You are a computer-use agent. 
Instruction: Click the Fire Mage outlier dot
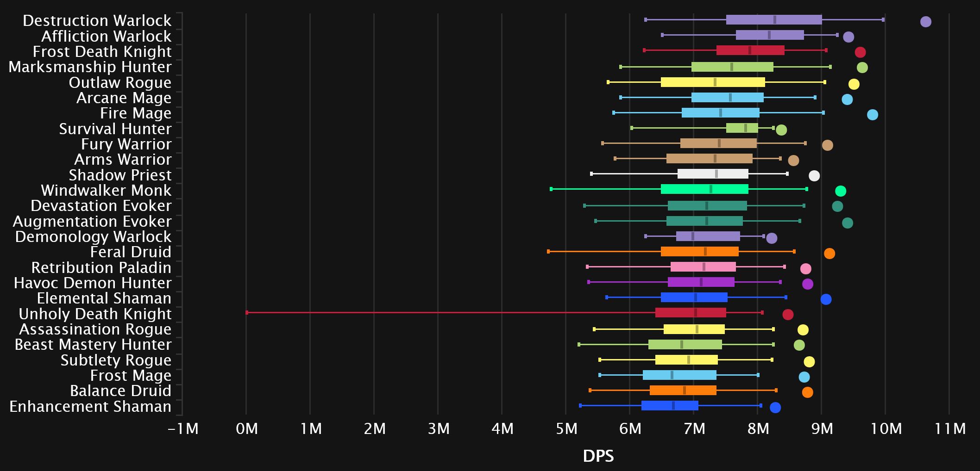tap(872, 115)
